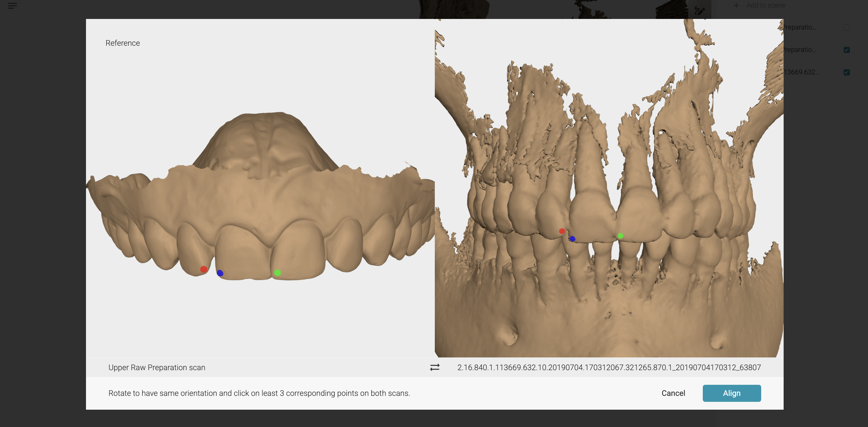Open the hamburger menu icon

(12, 6)
